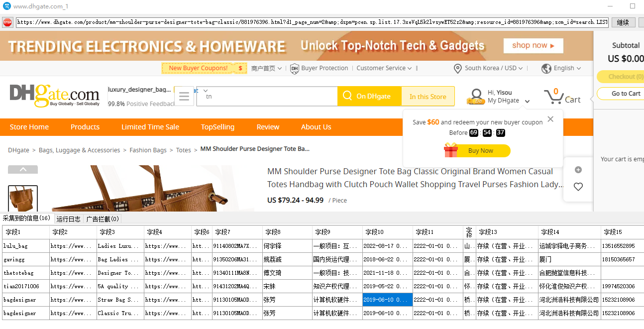Click the Buy Now button
Screen dimensions: 644x329
pyautogui.click(x=481, y=151)
